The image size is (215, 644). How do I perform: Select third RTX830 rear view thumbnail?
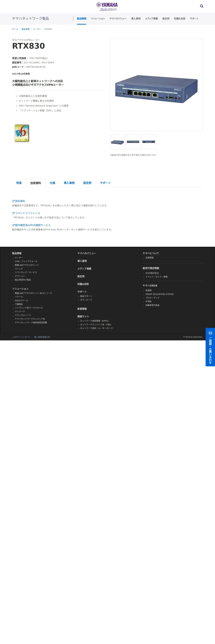point(149,142)
